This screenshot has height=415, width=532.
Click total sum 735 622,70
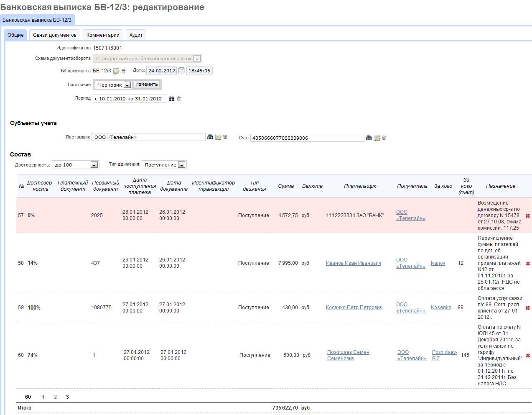tap(285, 408)
